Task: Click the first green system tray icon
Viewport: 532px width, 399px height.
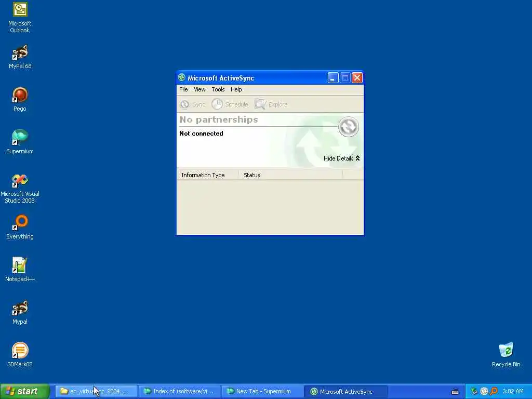Action: 474,392
